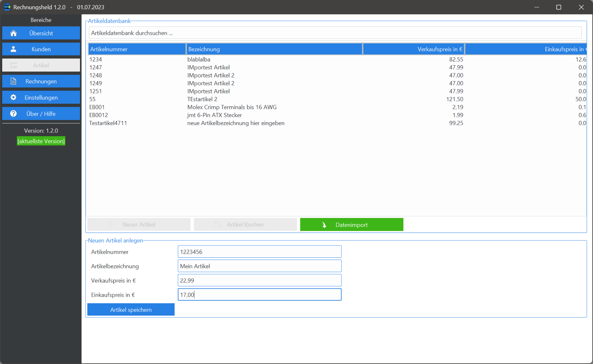Click the 99.25 price cell
The width and height of the screenshot is (593, 364).
coord(456,123)
